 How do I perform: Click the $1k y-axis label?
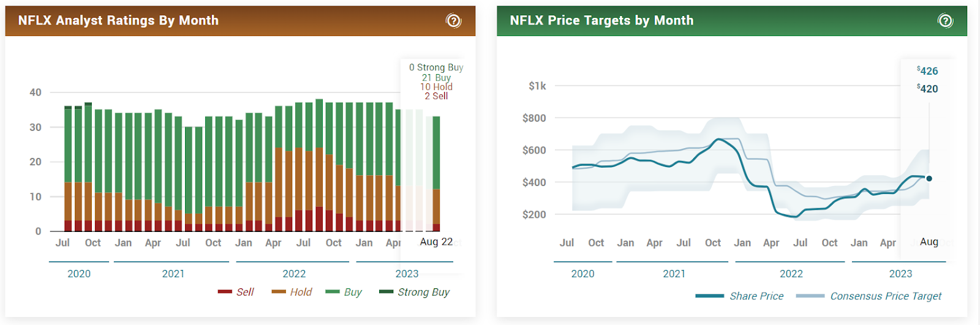537,86
